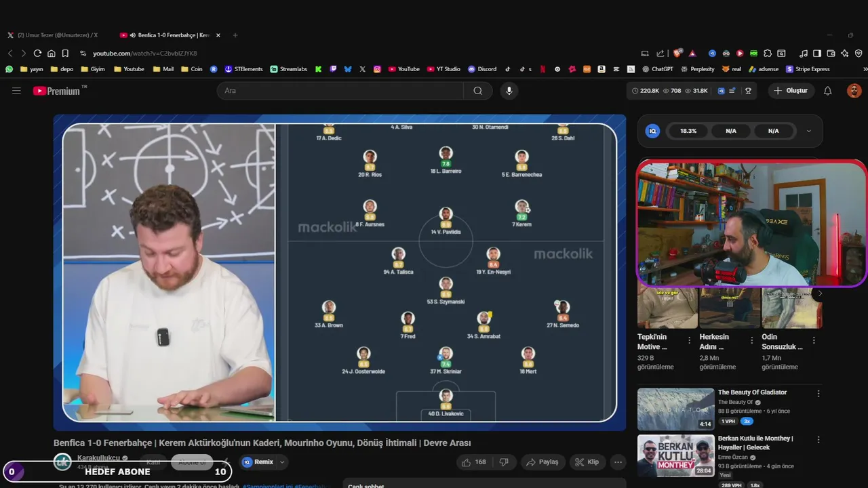Open the browser home page
The height and width of the screenshot is (488, 868).
(x=51, y=54)
